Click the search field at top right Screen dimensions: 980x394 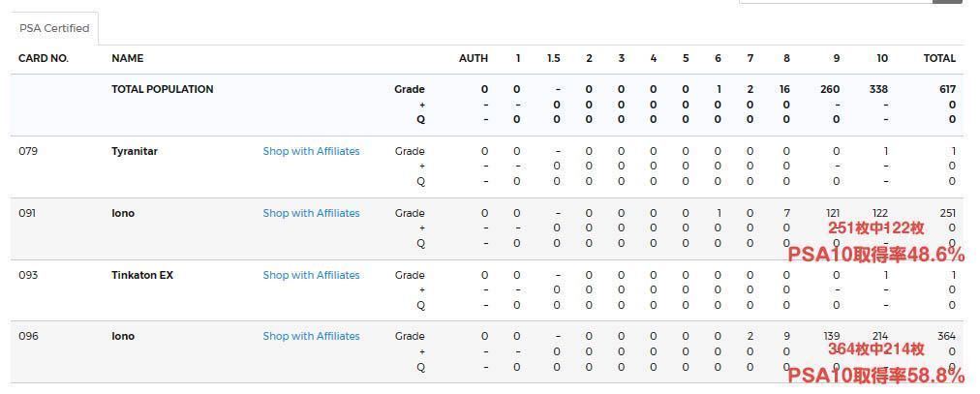pyautogui.click(x=835, y=1)
